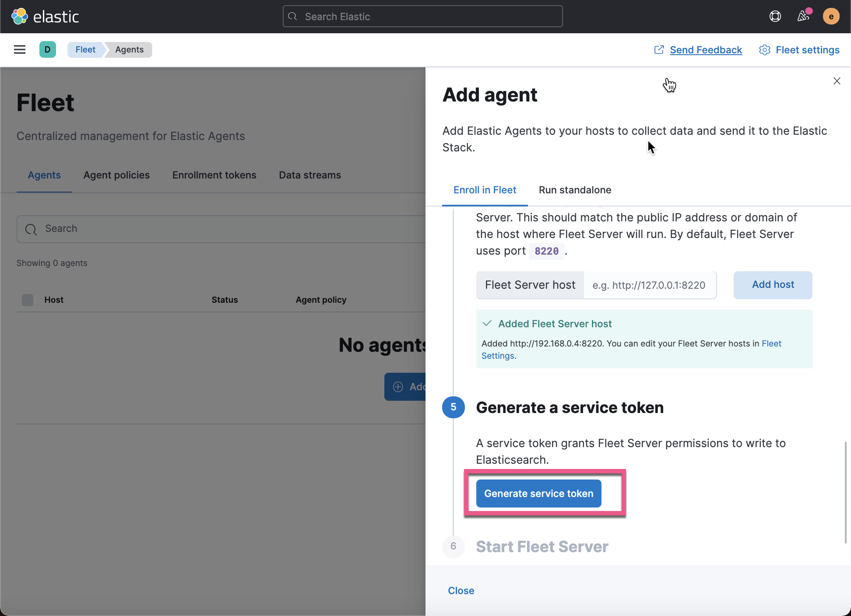Click the Host column header

tap(54, 300)
